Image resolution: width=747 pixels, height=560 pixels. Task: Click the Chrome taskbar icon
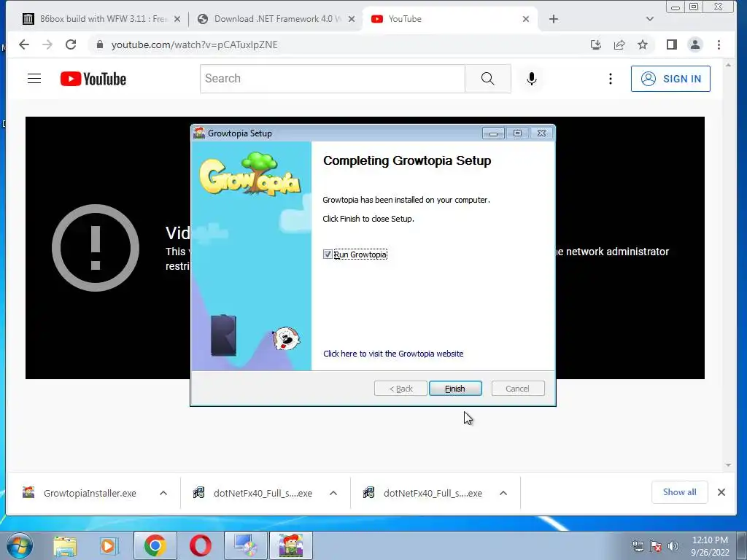tap(155, 545)
